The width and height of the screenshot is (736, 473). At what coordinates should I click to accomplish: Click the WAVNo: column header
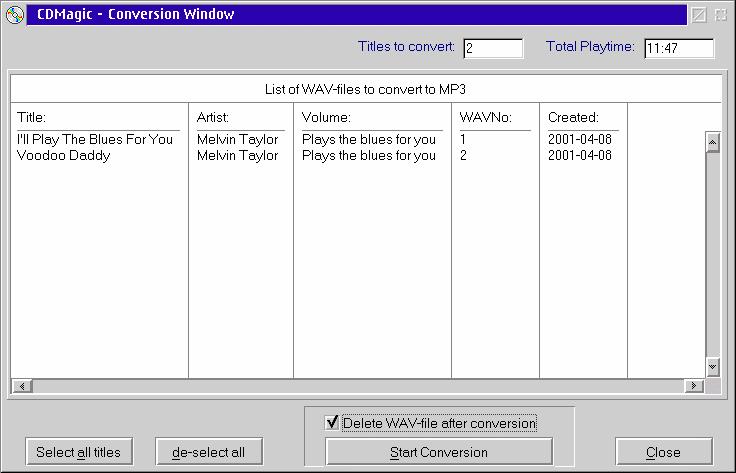485,117
